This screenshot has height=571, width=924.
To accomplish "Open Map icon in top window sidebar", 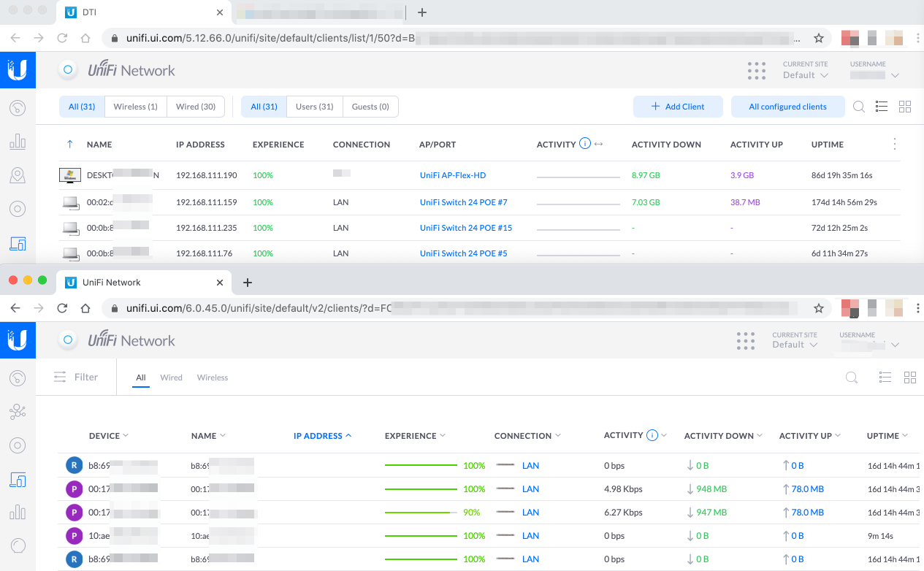I will pos(18,175).
